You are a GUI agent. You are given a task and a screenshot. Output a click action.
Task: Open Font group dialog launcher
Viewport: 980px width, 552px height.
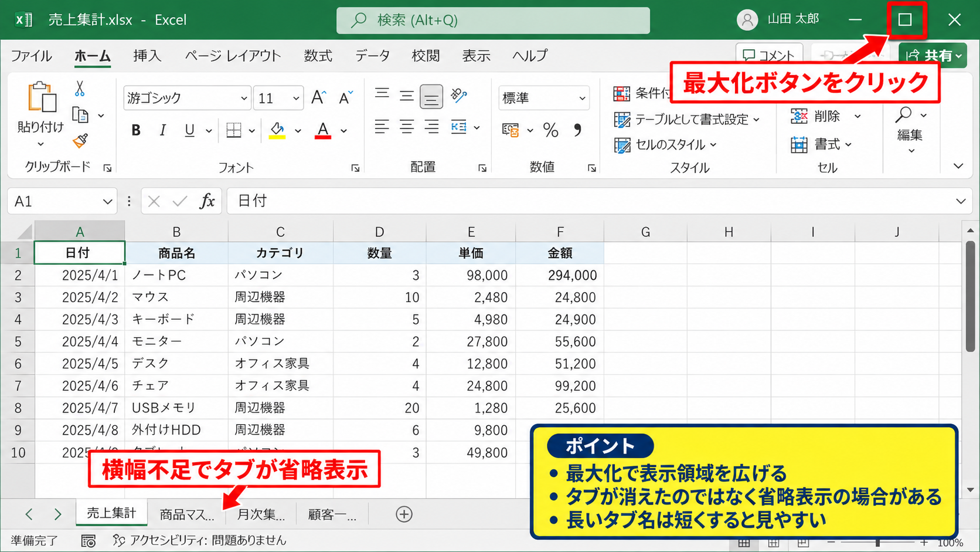click(x=355, y=168)
